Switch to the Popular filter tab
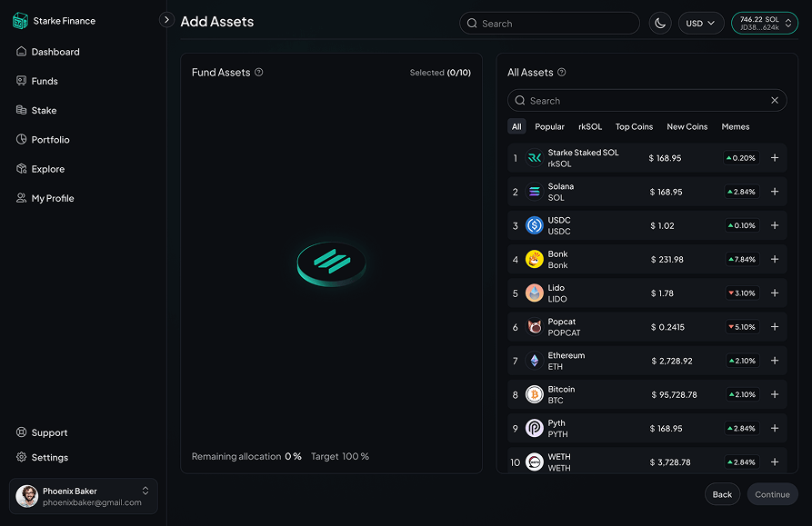 coord(549,126)
